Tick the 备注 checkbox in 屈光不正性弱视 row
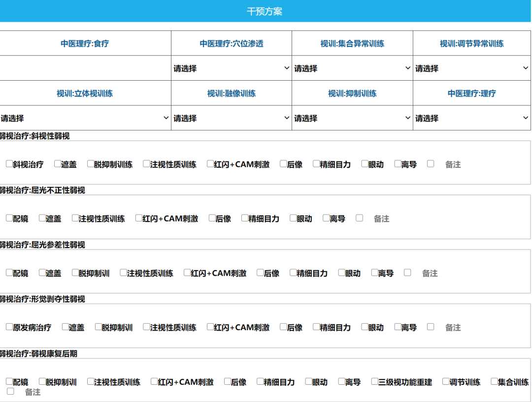 point(359,218)
